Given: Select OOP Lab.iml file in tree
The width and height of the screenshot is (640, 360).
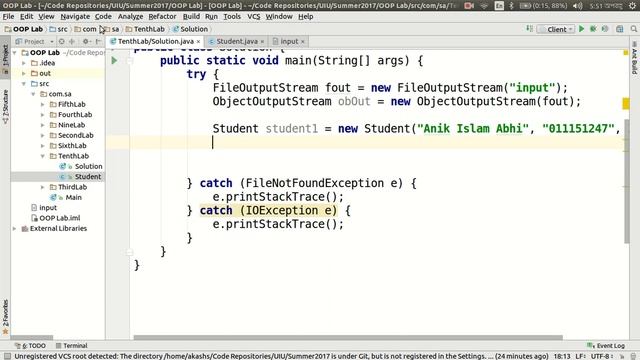Looking at the screenshot, I should coord(60,218).
